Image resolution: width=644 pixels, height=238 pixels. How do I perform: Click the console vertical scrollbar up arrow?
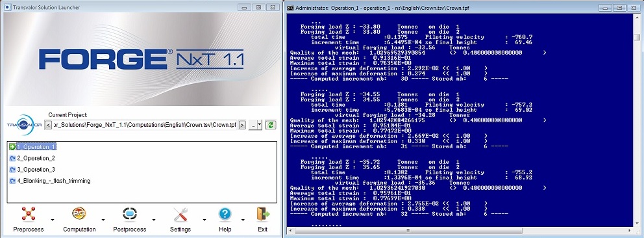coord(637,18)
